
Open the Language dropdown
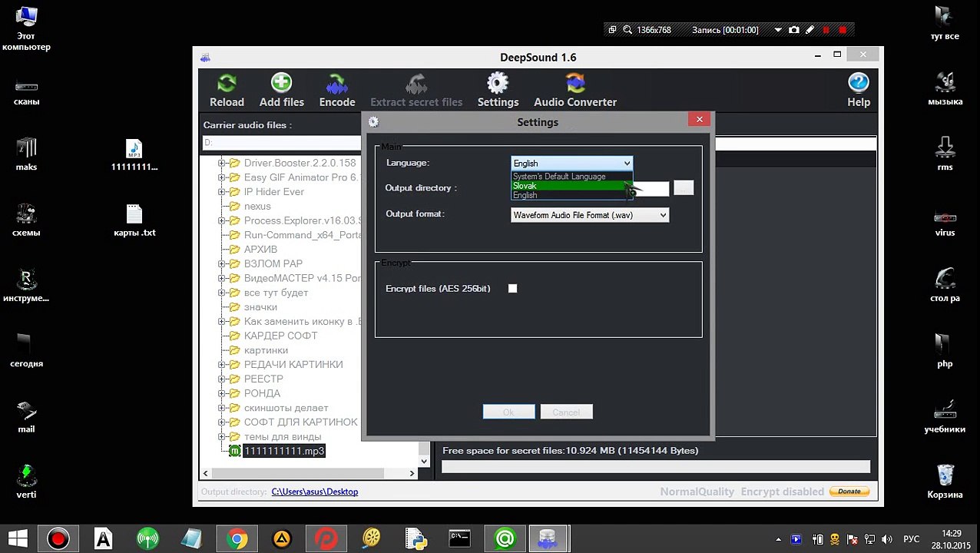point(572,163)
